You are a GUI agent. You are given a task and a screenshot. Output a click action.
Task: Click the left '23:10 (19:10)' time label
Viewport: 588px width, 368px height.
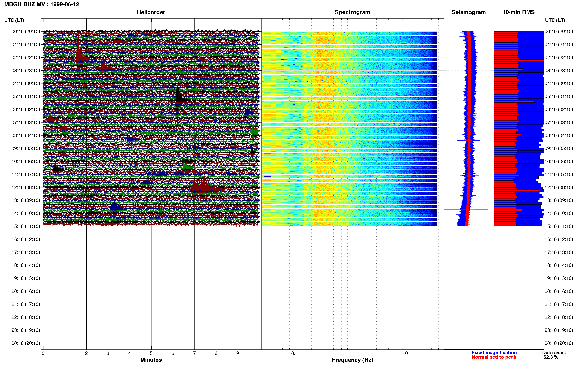pyautogui.click(x=26, y=330)
